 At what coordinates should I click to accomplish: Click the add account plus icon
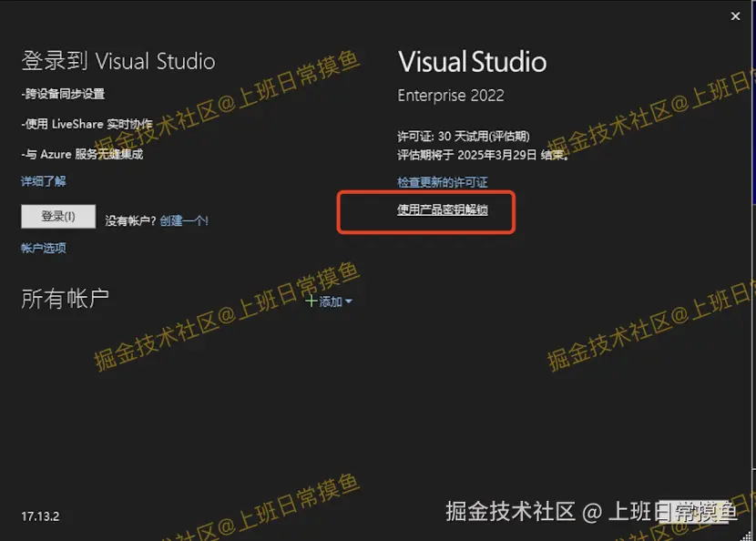coord(312,301)
